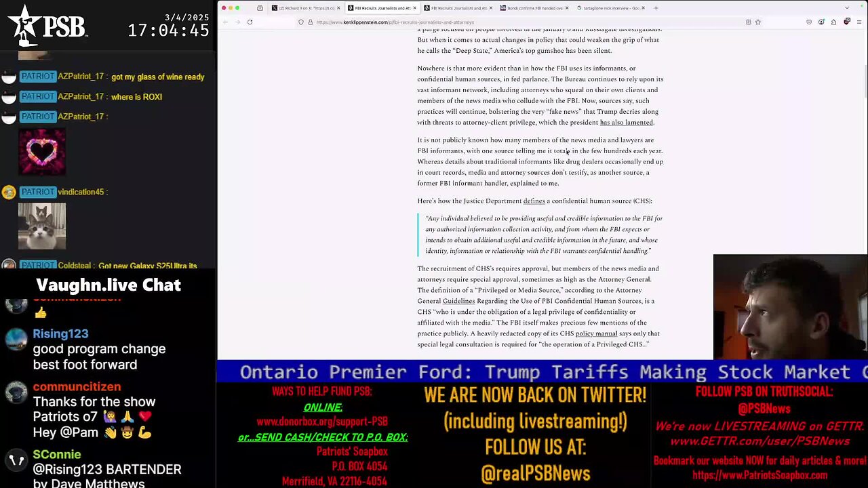Click the browser back arrow

click(x=226, y=22)
